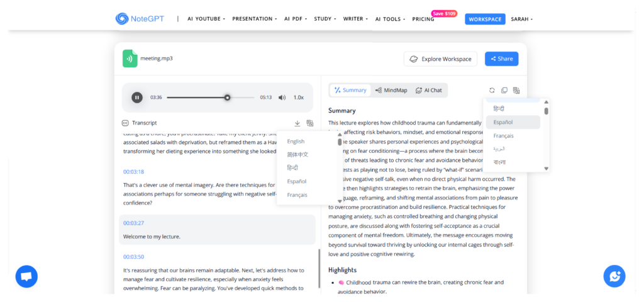Mute audio with the speaker icon

coord(282,98)
